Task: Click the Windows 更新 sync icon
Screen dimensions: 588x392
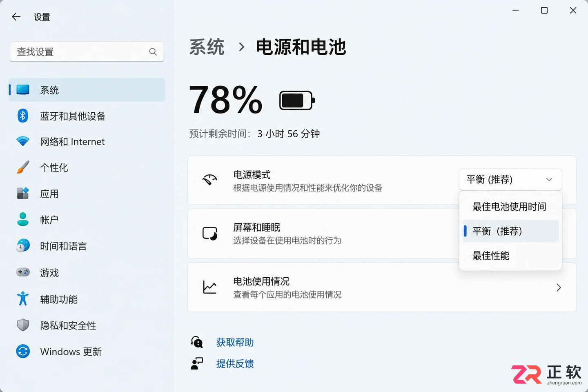Action: click(23, 351)
